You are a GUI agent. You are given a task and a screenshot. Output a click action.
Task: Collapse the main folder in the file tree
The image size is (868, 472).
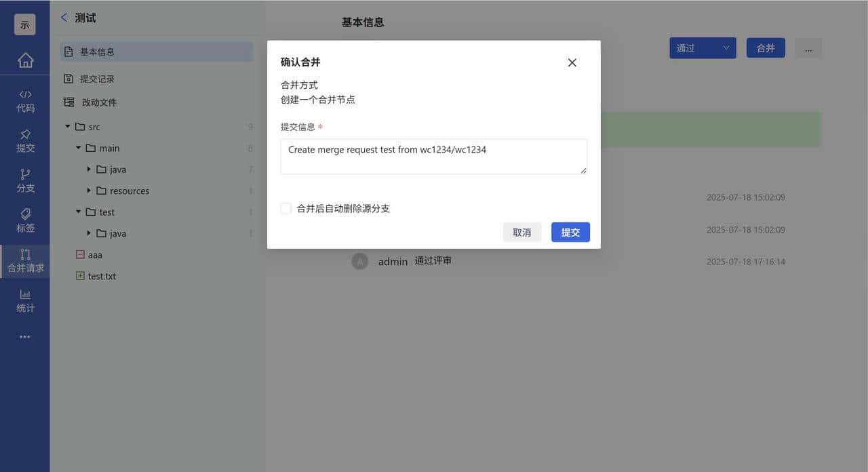(x=78, y=148)
